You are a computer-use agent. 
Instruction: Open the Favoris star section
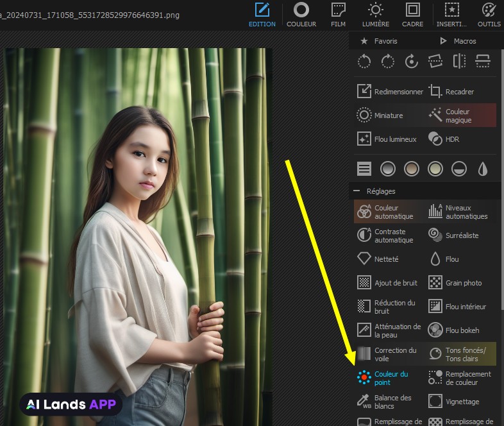point(379,41)
